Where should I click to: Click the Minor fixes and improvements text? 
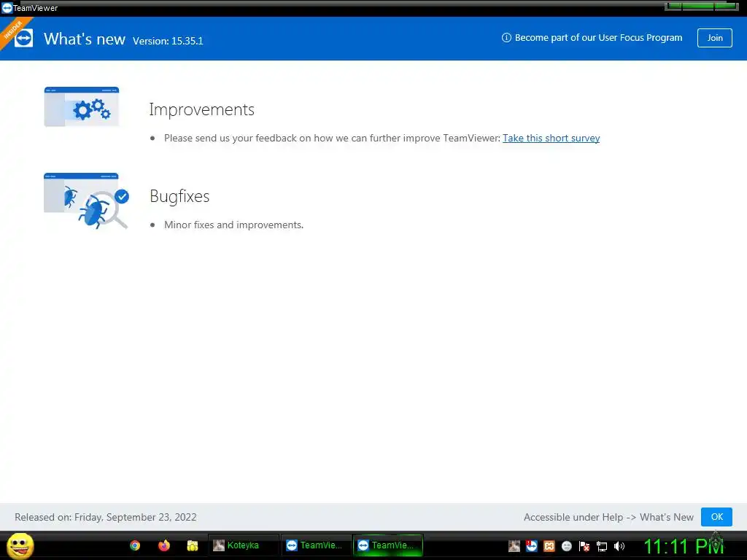234,225
